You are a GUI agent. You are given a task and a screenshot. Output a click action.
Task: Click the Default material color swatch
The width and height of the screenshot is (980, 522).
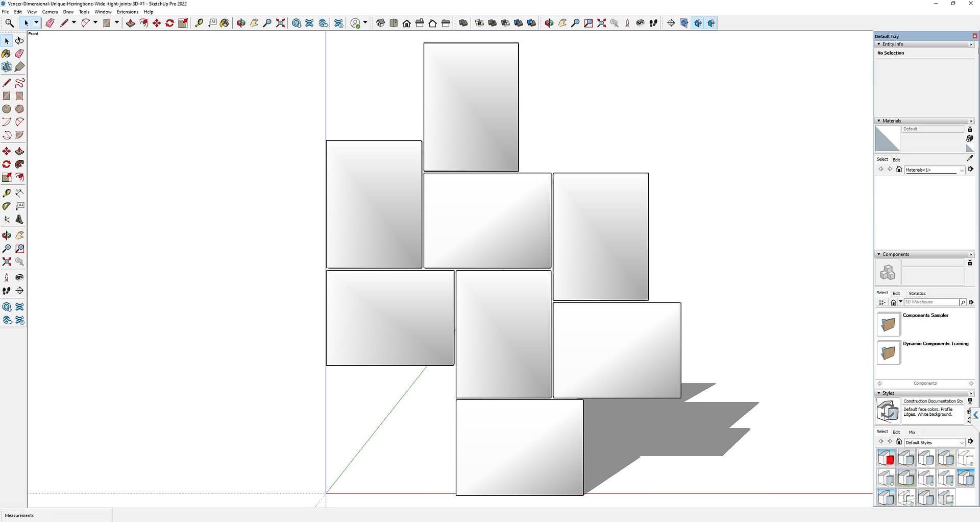(x=887, y=138)
